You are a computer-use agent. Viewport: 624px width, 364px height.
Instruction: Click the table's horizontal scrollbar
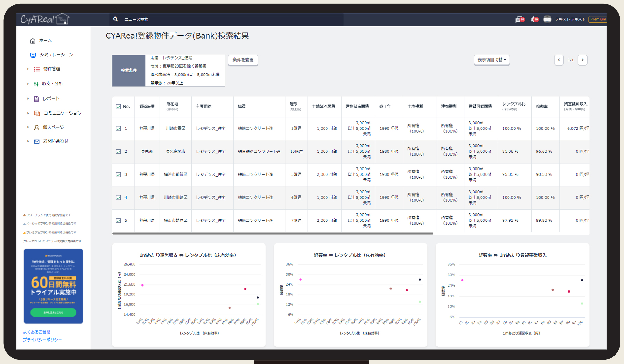272,233
